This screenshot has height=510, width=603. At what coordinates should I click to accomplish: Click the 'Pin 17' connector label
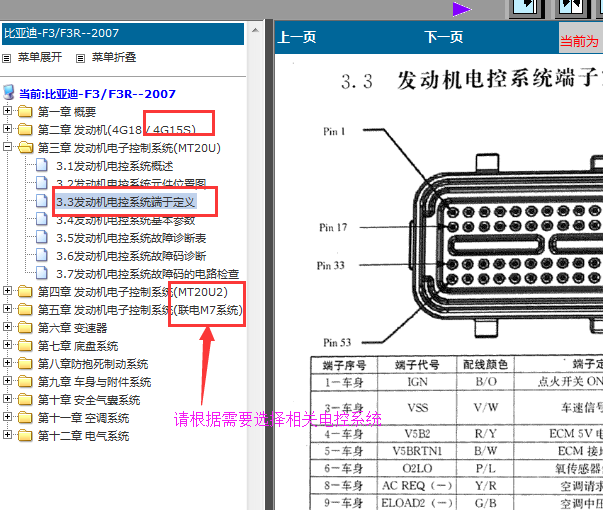[333, 228]
